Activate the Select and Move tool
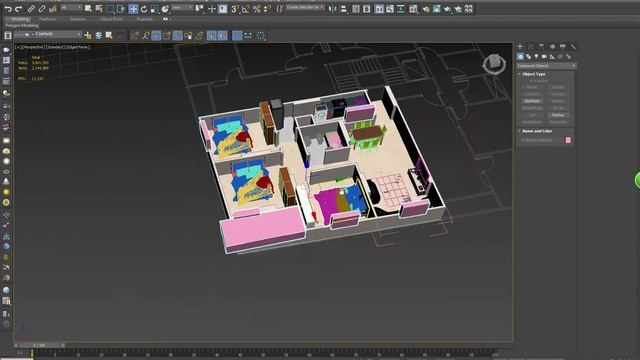 click(x=133, y=9)
